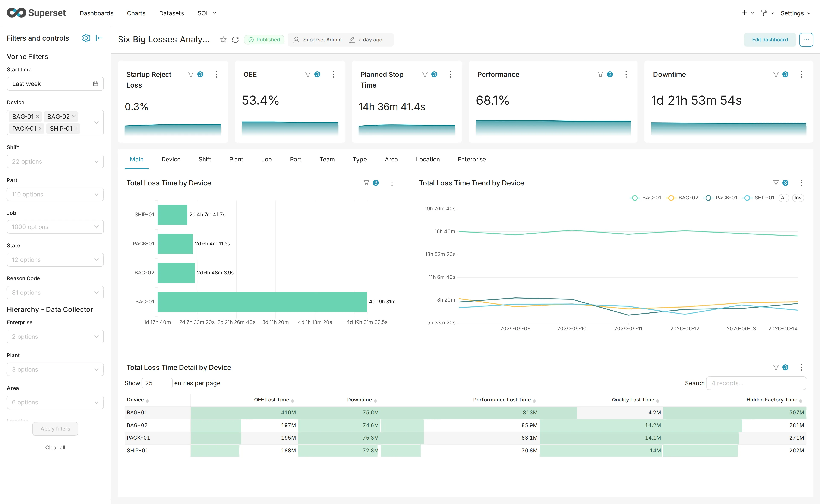Toggle BAG-02 series in trend legend
The width and height of the screenshot is (820, 504).
[682, 198]
